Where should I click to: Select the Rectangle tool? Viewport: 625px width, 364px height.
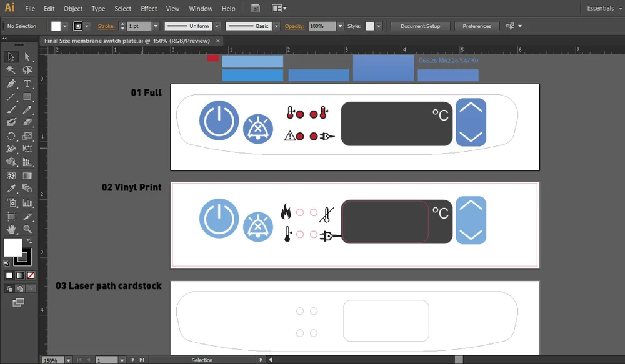point(27,96)
